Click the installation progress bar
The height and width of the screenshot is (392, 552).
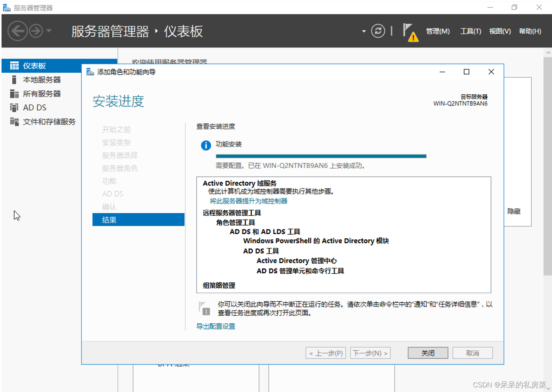click(321, 156)
